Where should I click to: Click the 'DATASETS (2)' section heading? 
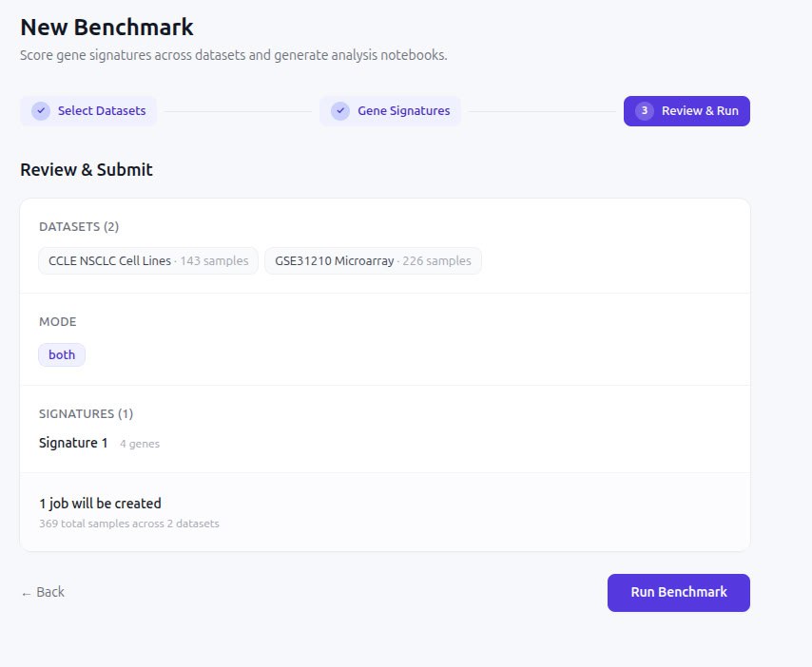79,227
